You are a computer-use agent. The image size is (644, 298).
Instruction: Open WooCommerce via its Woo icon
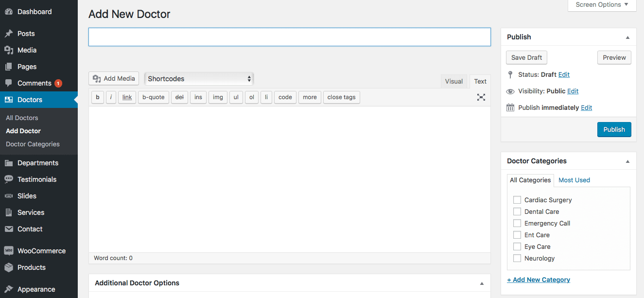click(x=9, y=251)
